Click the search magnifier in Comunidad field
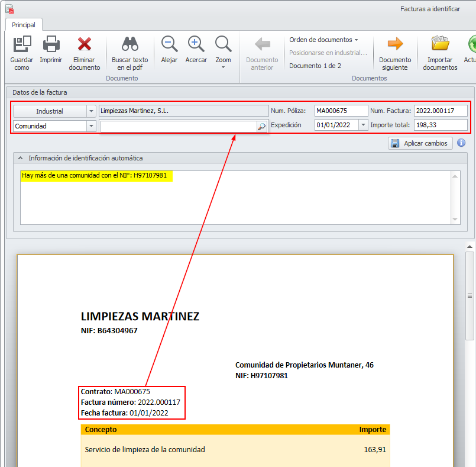The width and height of the screenshot is (476, 467). pos(261,126)
